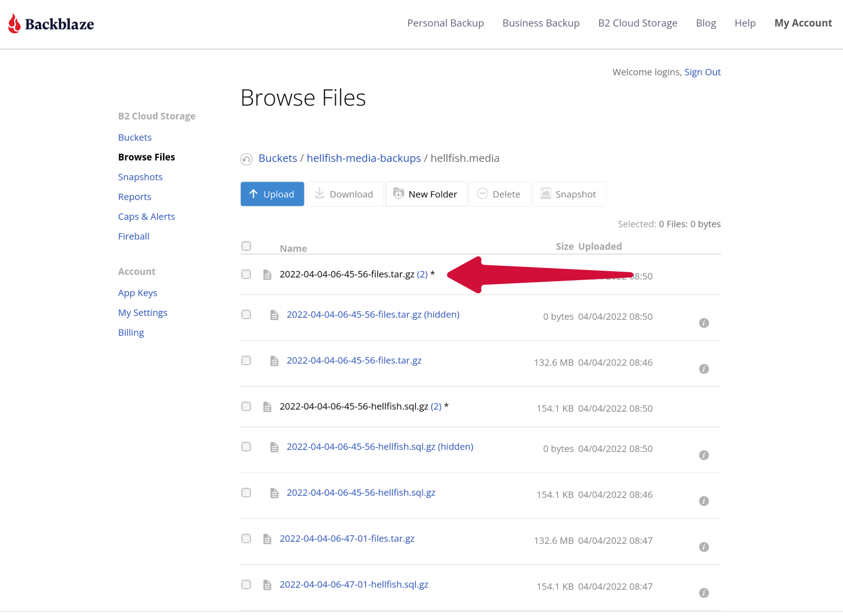Viewport: 843px width, 616px height.
Task: Open the Blog navigation item
Action: coord(705,23)
